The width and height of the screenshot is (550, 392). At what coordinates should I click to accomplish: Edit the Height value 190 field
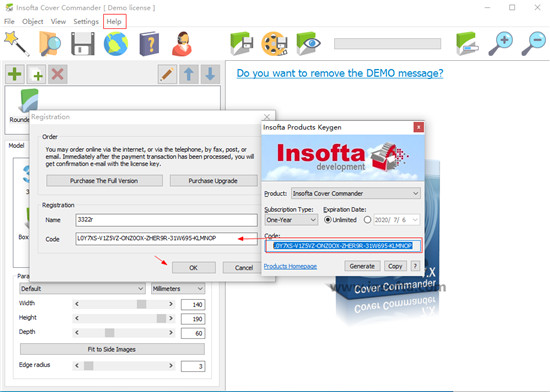click(x=193, y=319)
